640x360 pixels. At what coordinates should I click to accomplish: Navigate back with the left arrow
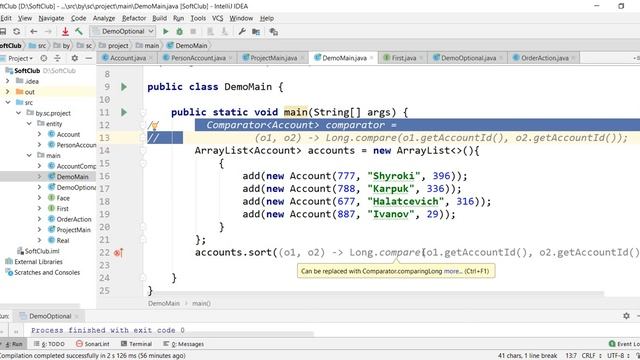(x=34, y=31)
